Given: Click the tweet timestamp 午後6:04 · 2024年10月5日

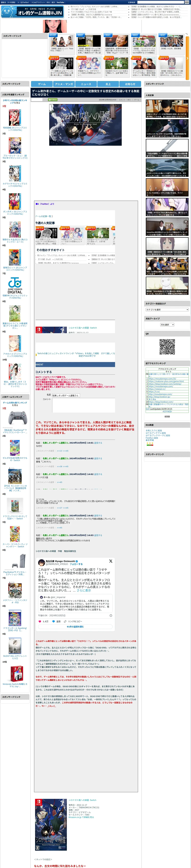Looking at the screenshot, I should (52, 616).
